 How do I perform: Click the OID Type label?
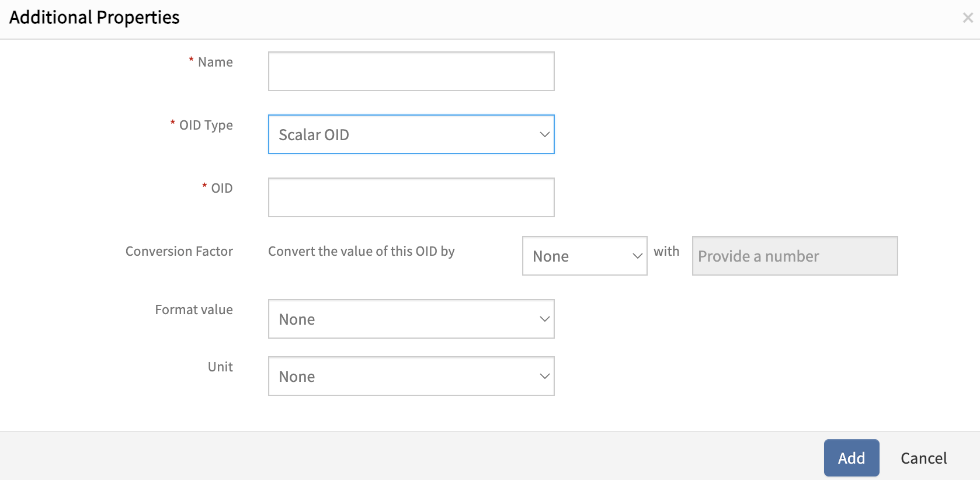[206, 125]
